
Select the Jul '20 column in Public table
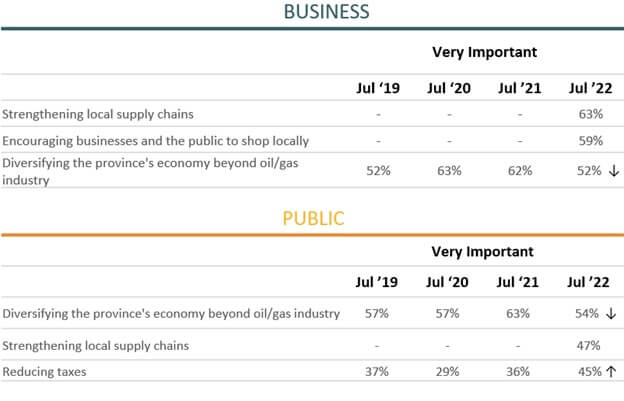(x=447, y=282)
